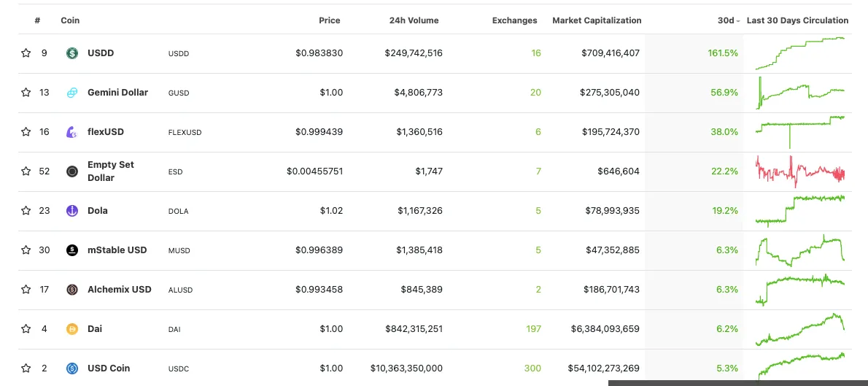Open Dai's 197 exchanges link
The image size is (868, 386).
click(534, 328)
